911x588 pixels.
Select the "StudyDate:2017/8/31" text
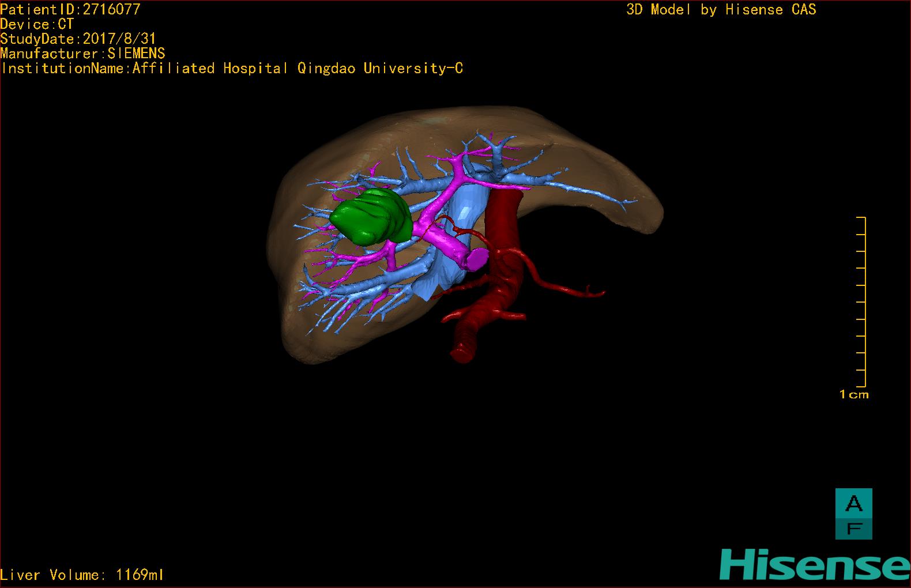(x=78, y=39)
